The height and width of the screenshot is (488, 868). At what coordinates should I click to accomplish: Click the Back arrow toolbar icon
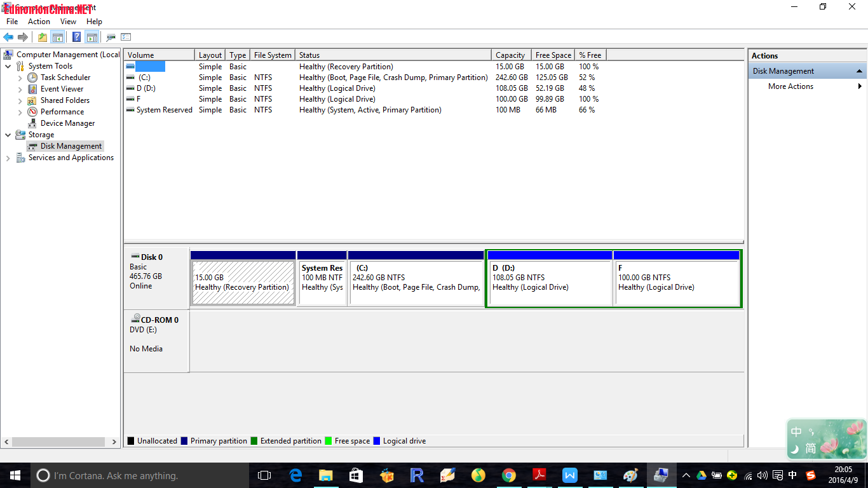pyautogui.click(x=8, y=37)
